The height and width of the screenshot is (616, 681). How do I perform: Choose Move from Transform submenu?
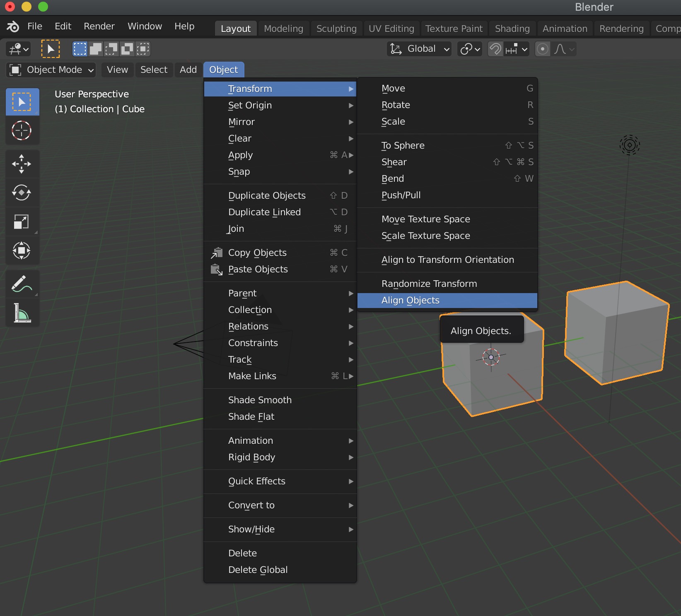point(447,88)
